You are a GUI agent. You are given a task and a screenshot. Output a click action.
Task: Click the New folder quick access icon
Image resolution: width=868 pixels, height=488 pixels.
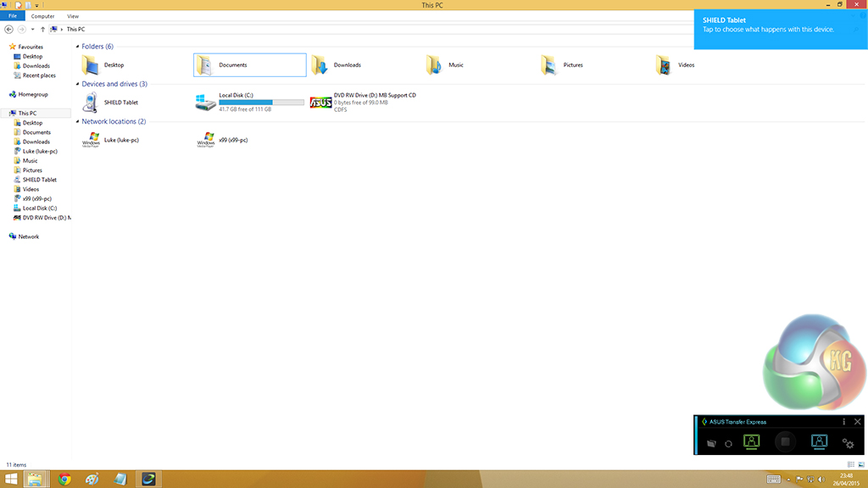point(28,5)
